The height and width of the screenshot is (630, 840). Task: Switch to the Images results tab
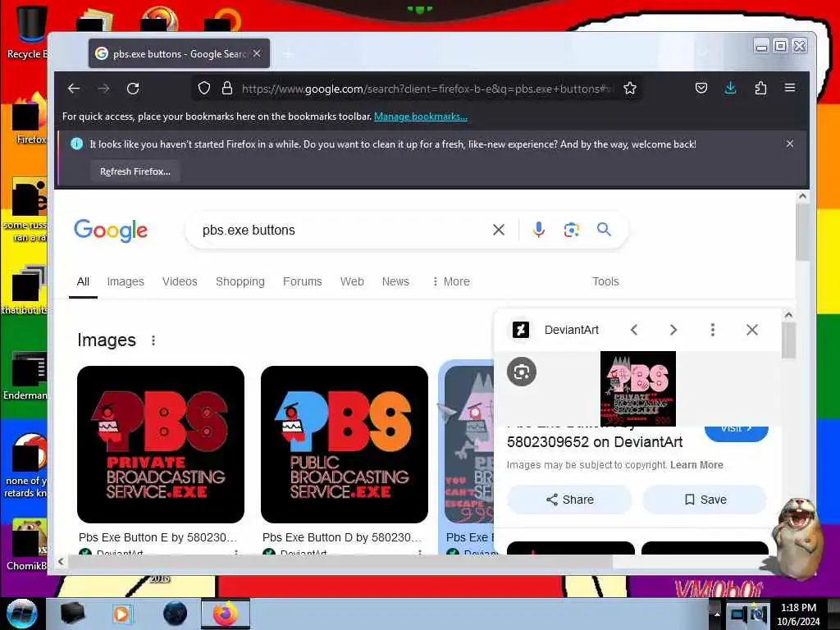coord(126,281)
